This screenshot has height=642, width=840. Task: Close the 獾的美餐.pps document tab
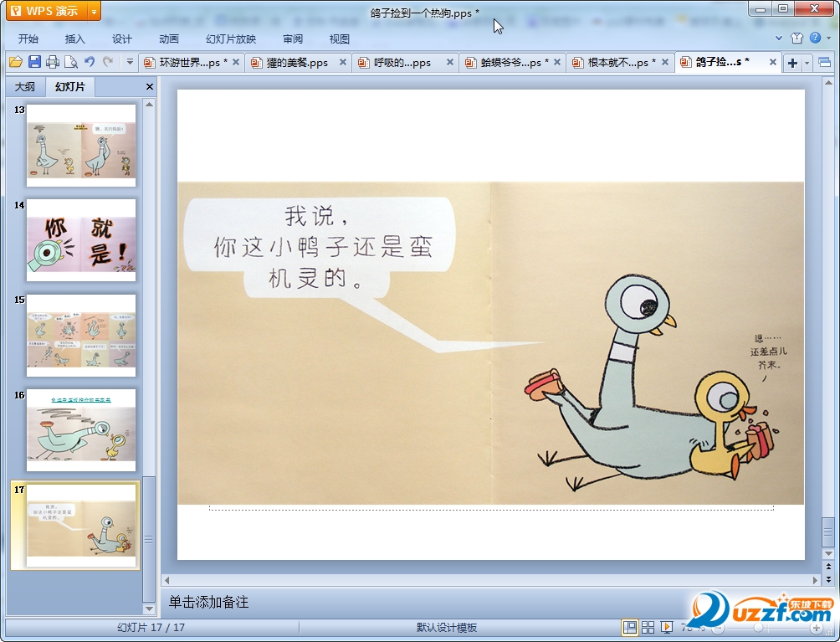pos(343,62)
